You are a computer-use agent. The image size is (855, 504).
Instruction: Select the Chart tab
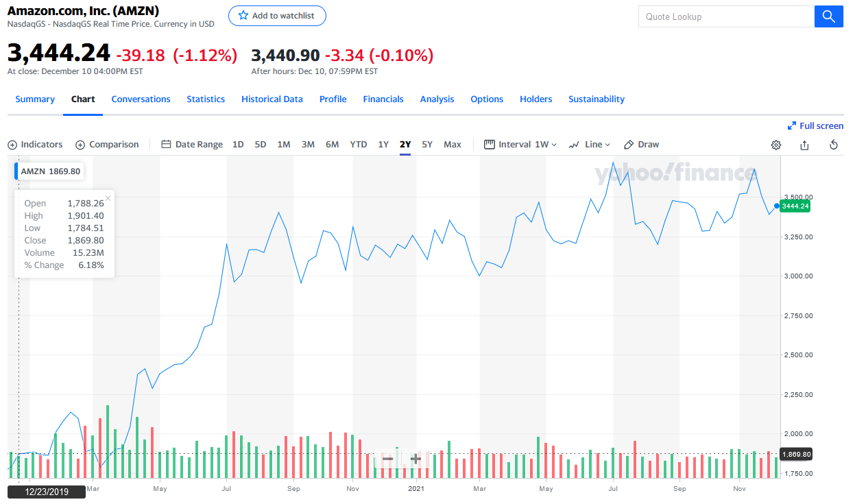[83, 99]
